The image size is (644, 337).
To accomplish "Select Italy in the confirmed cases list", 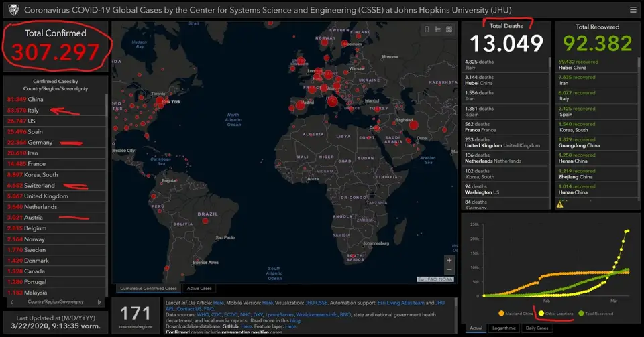I will (55, 110).
